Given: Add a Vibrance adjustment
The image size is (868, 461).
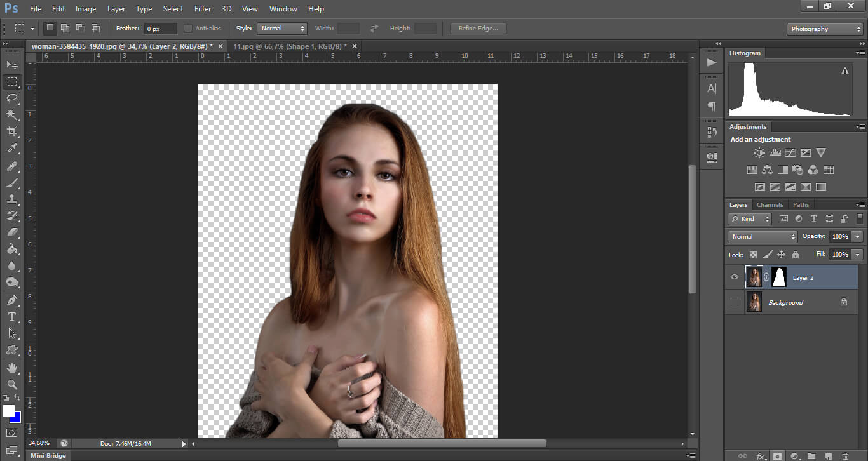Looking at the screenshot, I should point(821,153).
